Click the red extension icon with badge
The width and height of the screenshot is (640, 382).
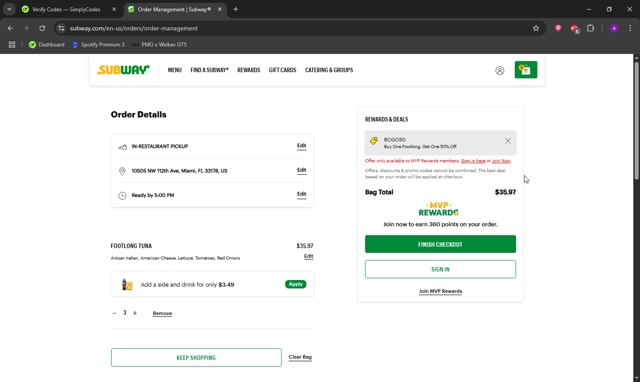575,29
